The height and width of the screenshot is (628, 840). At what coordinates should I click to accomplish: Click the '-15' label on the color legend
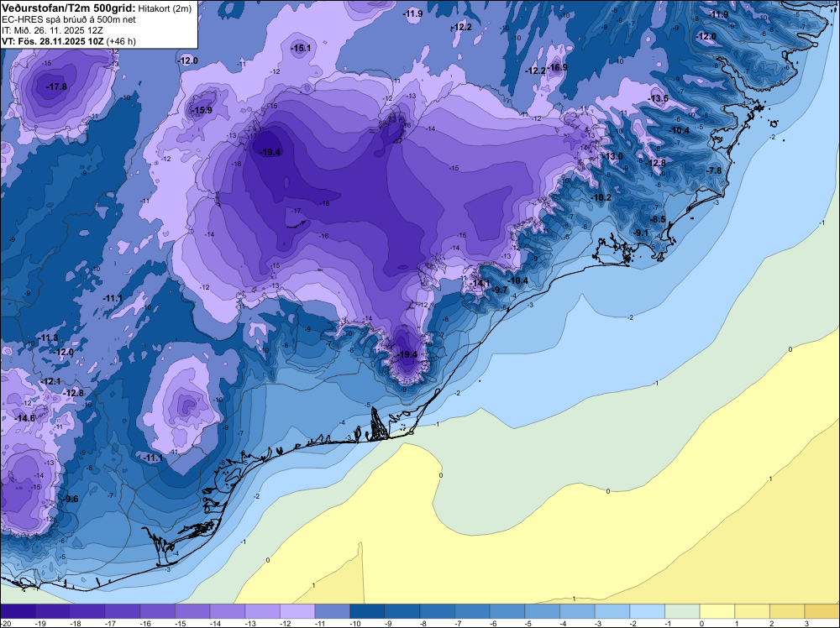point(179,623)
